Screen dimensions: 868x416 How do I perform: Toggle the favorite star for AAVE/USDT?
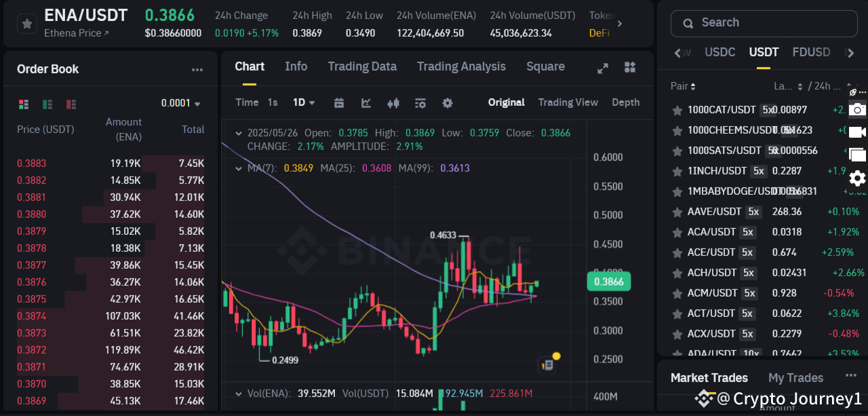pos(676,212)
